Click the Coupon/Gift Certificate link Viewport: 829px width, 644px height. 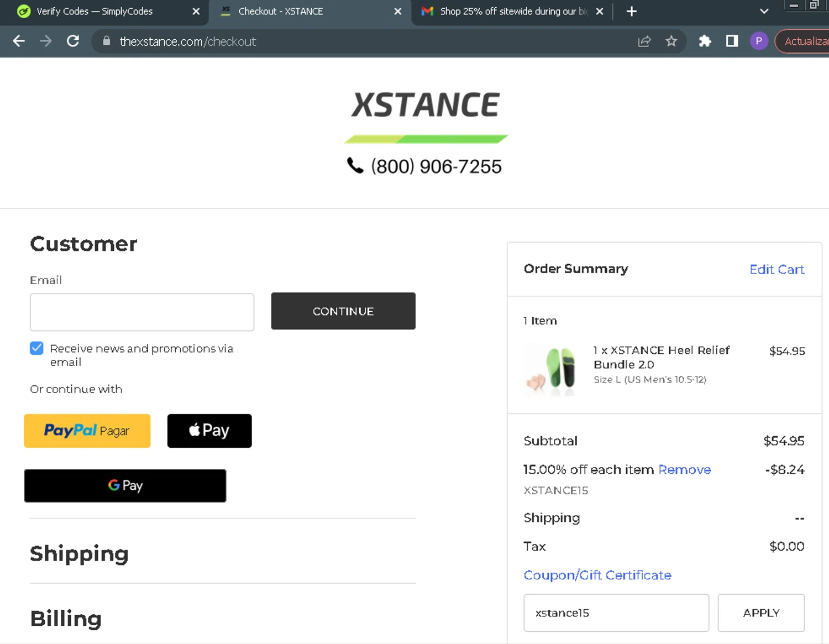[x=597, y=575]
